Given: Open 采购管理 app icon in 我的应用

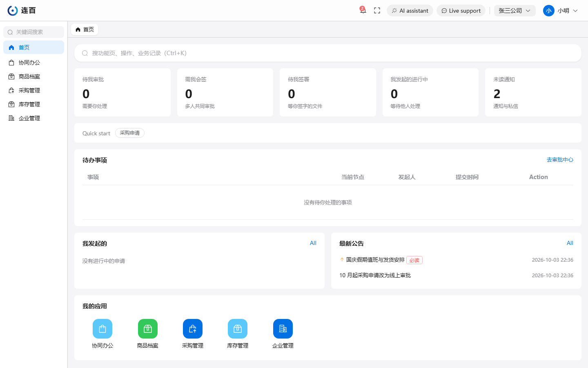Looking at the screenshot, I should point(193,329).
